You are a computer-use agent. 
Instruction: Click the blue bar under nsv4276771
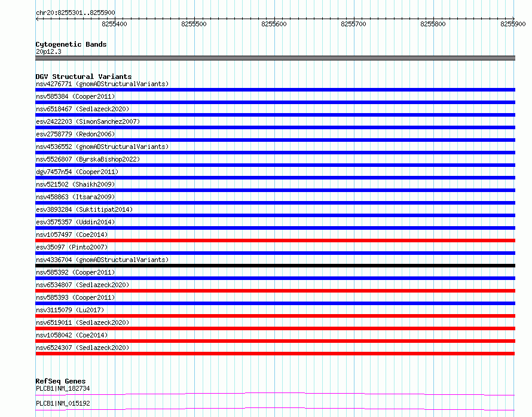click(x=275, y=90)
